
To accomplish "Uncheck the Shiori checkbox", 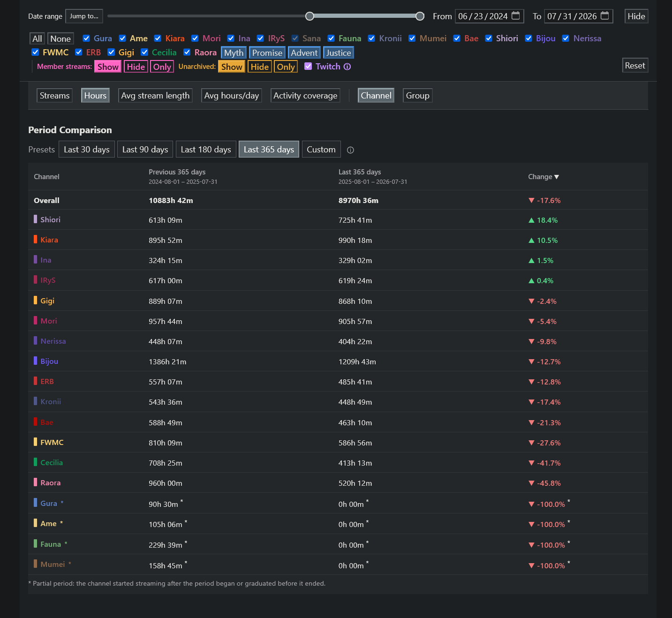I will pos(489,38).
